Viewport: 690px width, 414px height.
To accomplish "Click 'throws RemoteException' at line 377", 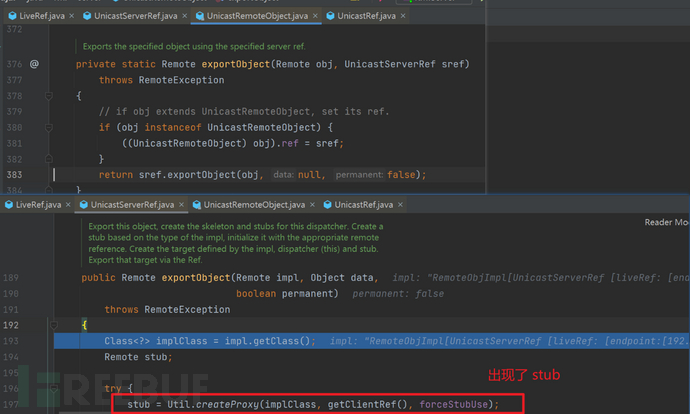I will [x=161, y=80].
